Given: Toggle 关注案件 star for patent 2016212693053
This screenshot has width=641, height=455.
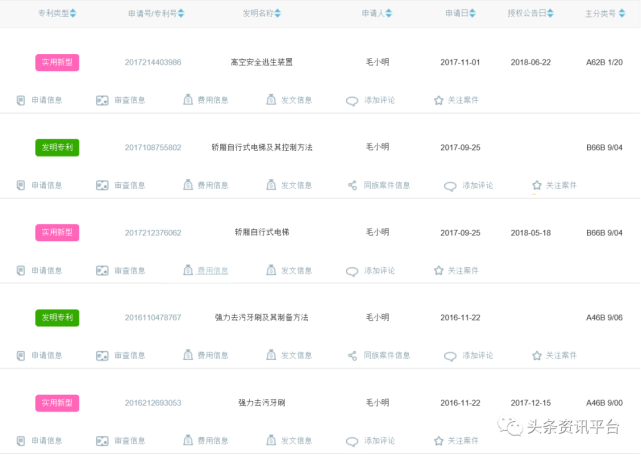Looking at the screenshot, I should (x=438, y=441).
